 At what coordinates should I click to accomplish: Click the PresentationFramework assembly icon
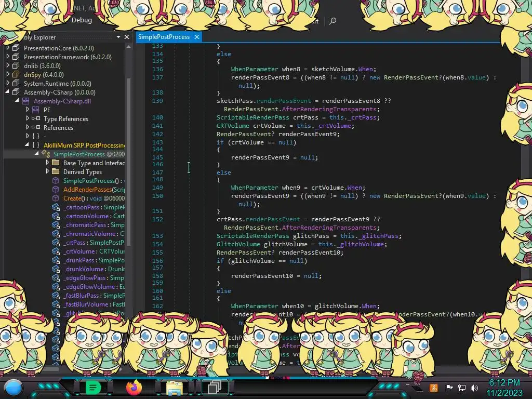click(16, 57)
